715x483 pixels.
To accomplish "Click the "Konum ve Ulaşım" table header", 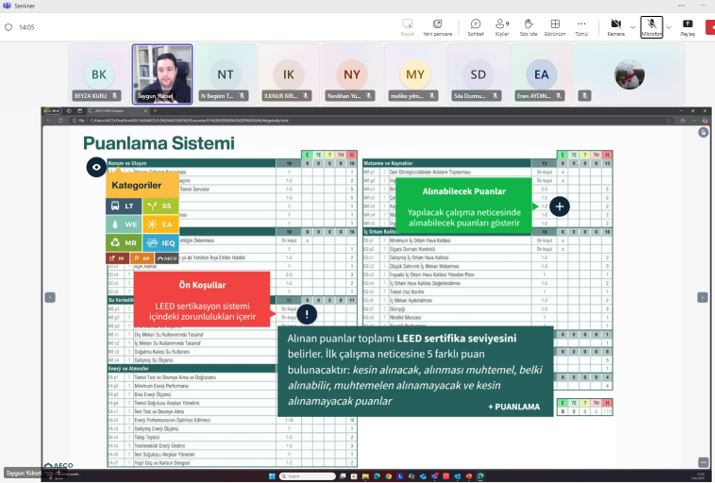I will (x=192, y=163).
